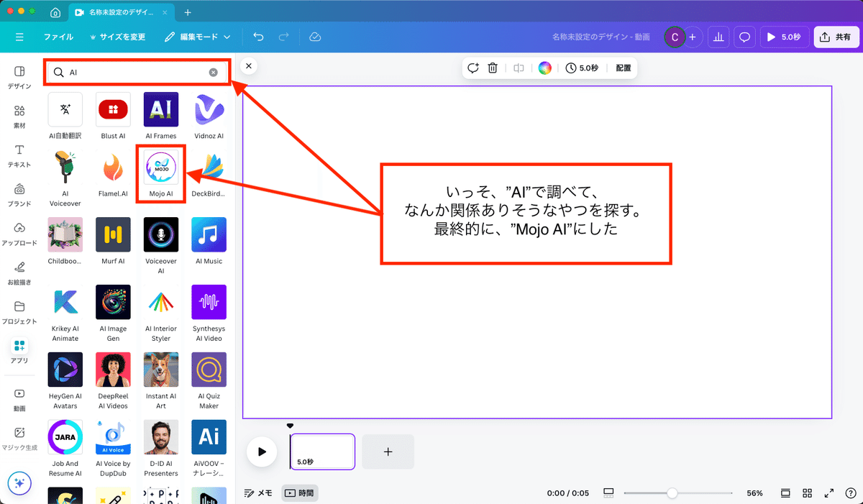Viewport: 863px width, 504px height.
Task: Open the Synthesys AI Video app
Action: pyautogui.click(x=209, y=302)
